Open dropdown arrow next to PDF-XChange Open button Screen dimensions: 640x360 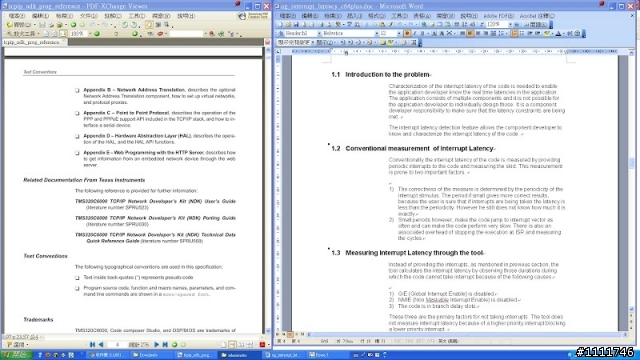click(34, 25)
